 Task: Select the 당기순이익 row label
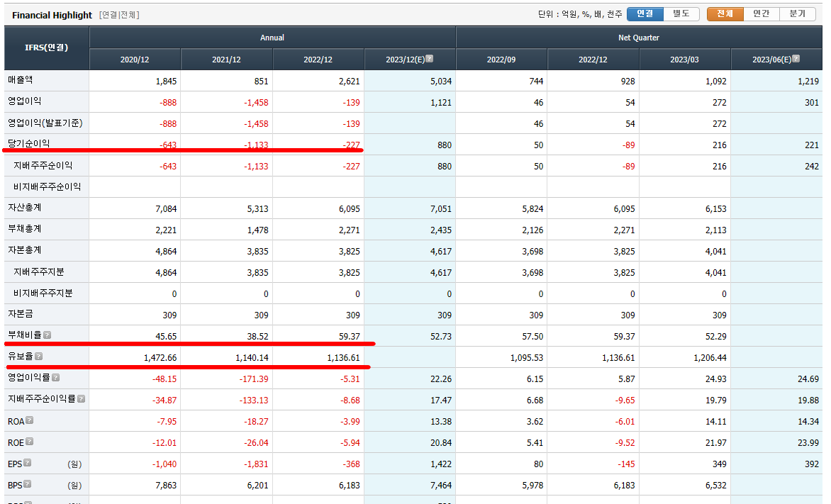28,144
